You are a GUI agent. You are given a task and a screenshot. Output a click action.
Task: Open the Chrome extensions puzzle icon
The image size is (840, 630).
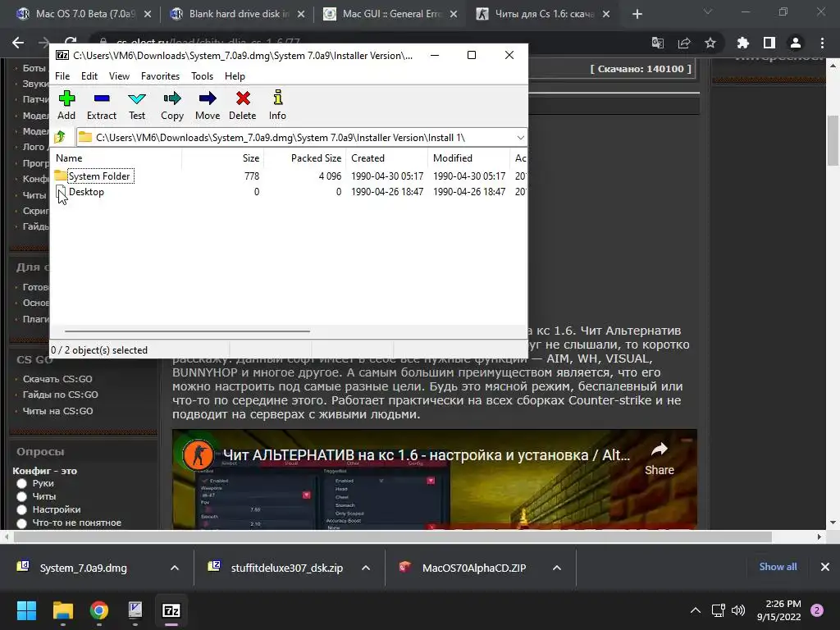pyautogui.click(x=742, y=43)
